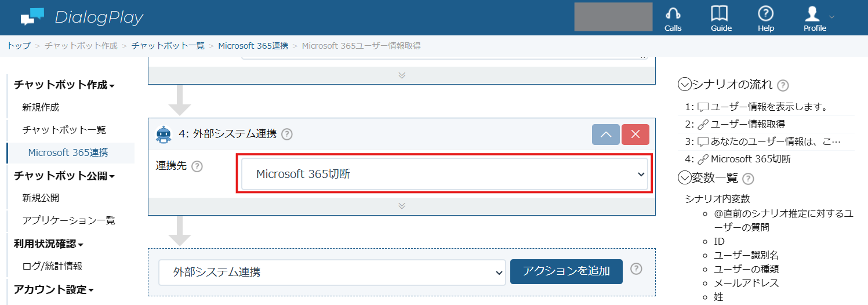
Task: Jump to step 2 ユーザー情報取得
Action: tap(742, 124)
